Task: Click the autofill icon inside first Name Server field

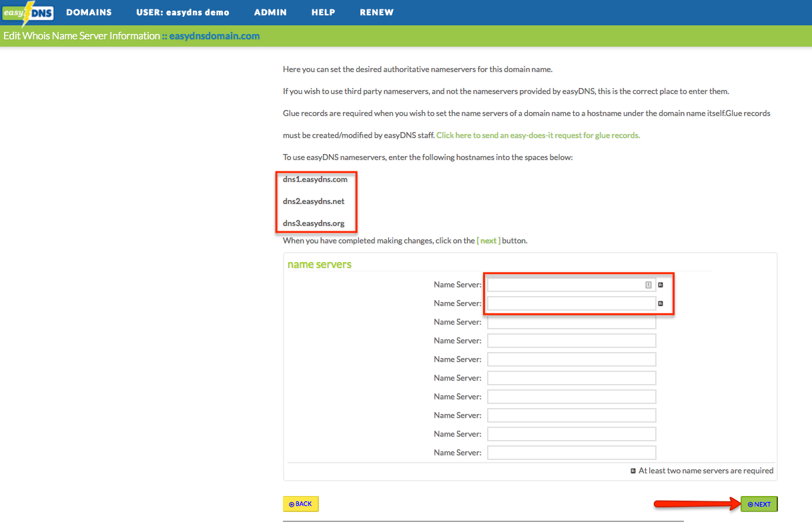Action: pos(648,285)
